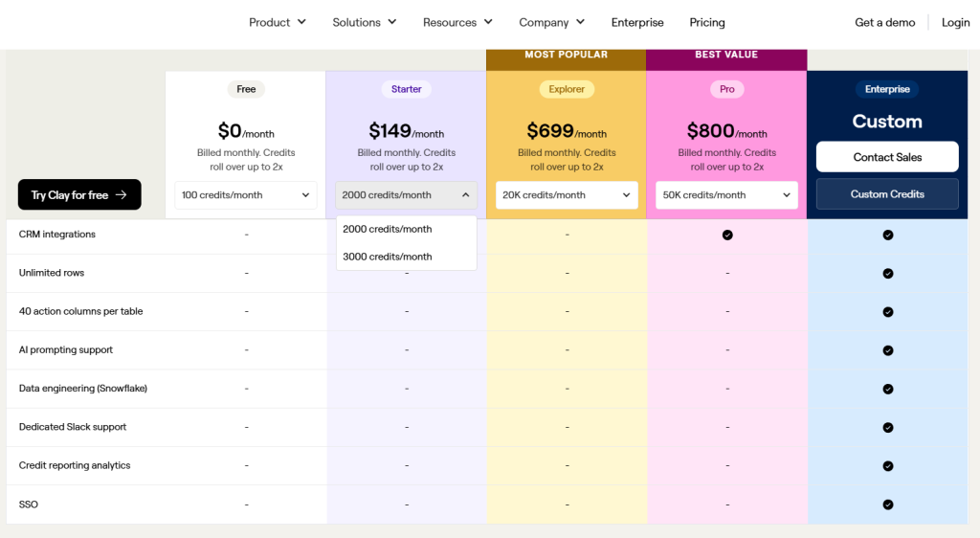Open the Pro 50K credits/month dropdown

[x=726, y=195]
